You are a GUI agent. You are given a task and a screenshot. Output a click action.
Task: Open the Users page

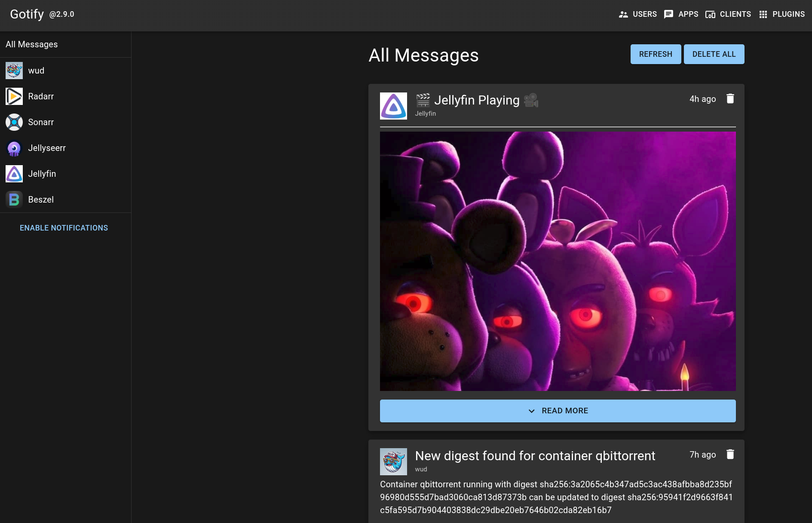pyautogui.click(x=638, y=14)
